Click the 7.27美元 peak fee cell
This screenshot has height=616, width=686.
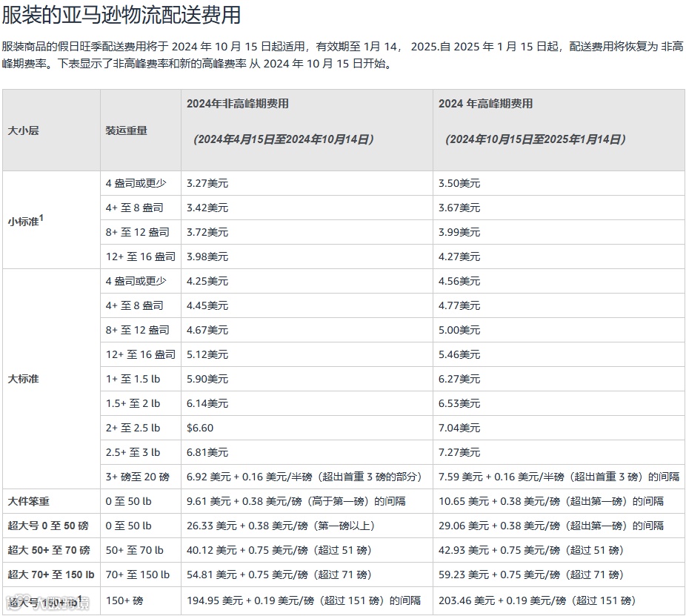point(559,453)
